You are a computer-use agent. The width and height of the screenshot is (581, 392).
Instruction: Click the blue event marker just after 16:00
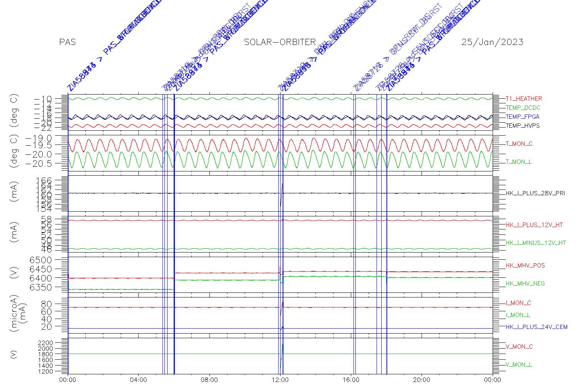(x=354, y=234)
